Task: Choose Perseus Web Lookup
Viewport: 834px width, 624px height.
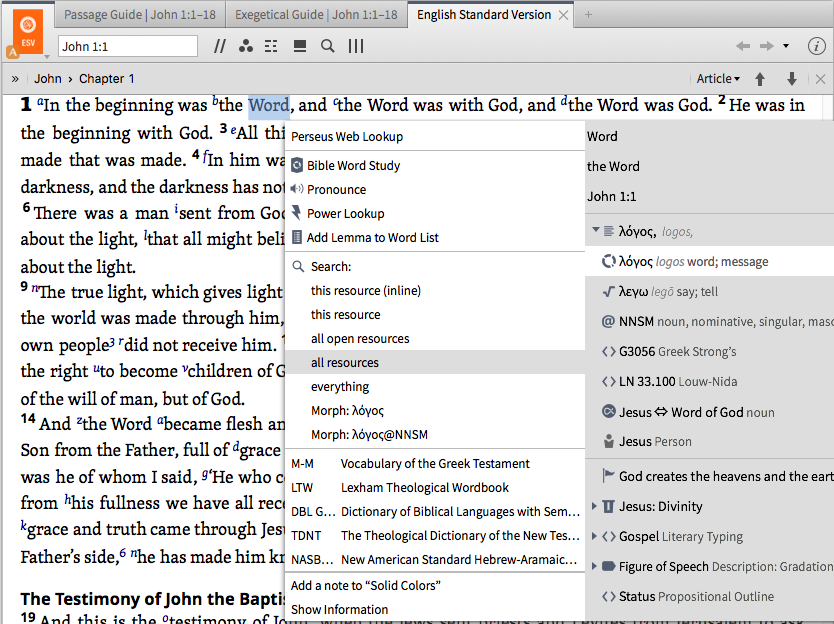Action: coord(435,137)
